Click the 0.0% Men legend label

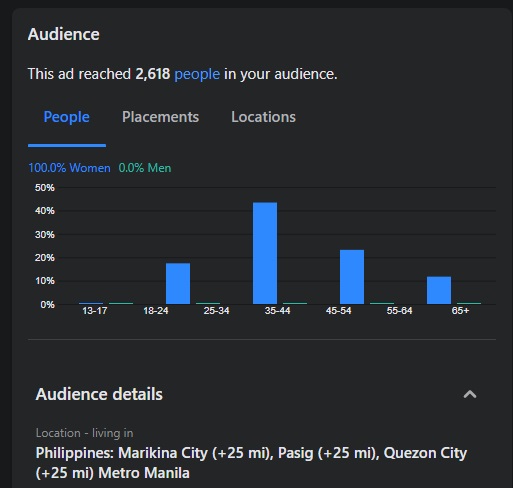click(145, 168)
